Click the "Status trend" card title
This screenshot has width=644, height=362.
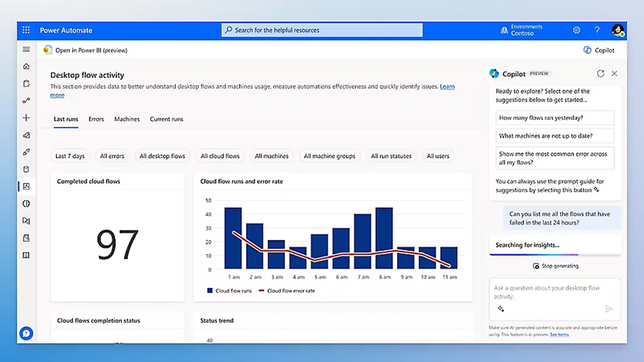(217, 320)
